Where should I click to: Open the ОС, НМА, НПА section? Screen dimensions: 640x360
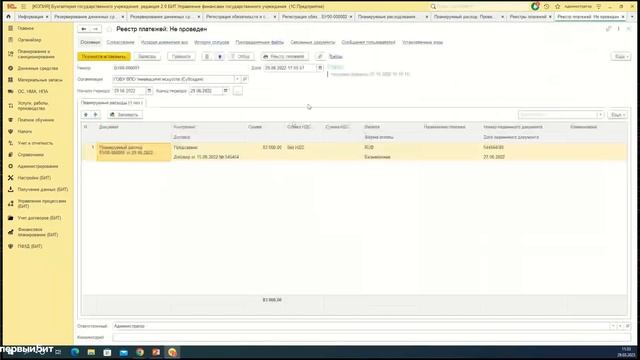click(x=32, y=91)
